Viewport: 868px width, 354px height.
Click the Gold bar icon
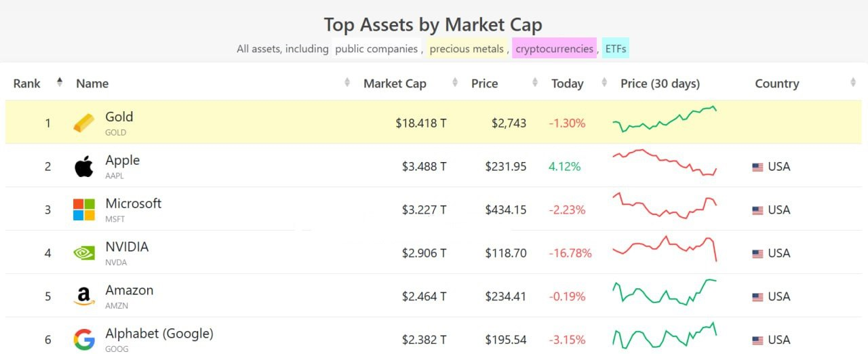(84, 123)
